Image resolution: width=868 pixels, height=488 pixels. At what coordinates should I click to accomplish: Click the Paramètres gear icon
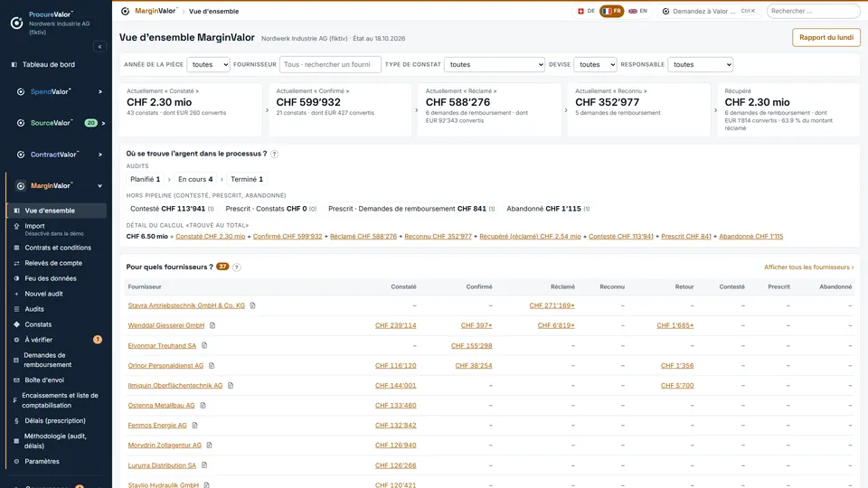coord(16,462)
